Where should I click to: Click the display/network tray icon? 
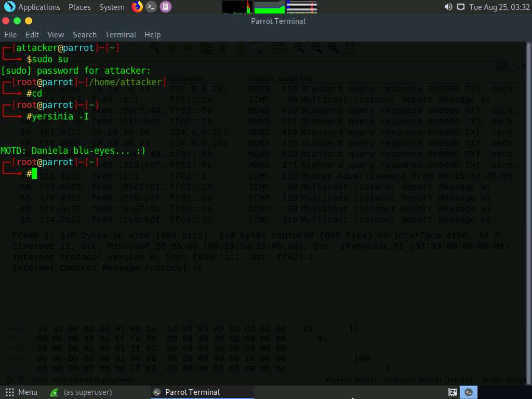(460, 7)
